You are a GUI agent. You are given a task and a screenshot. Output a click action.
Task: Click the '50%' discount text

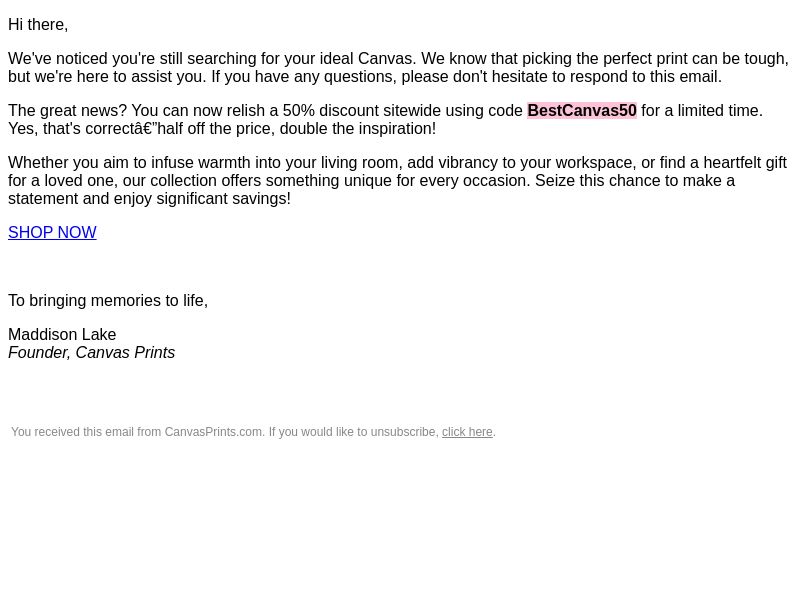tap(298, 110)
